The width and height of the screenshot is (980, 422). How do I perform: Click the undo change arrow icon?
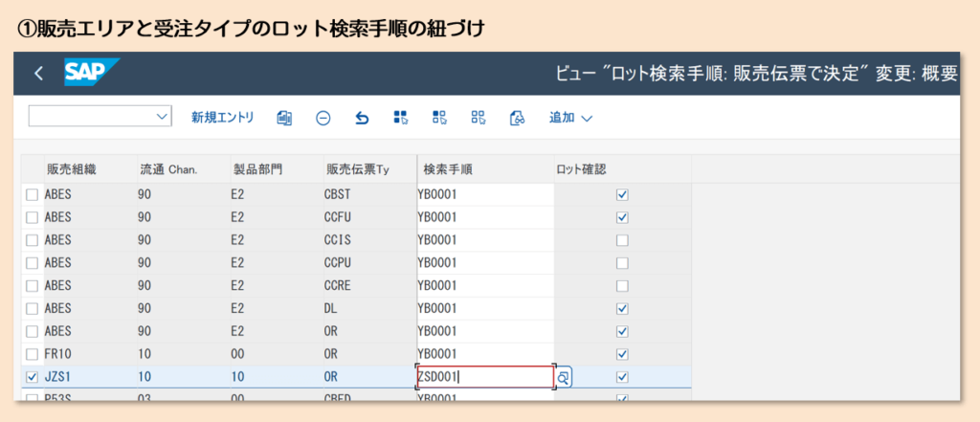(362, 118)
